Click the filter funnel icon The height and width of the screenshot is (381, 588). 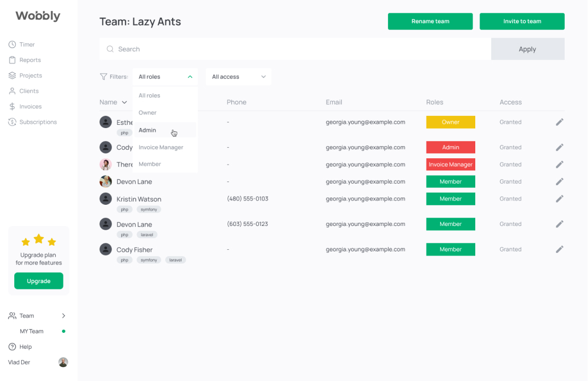tap(104, 77)
